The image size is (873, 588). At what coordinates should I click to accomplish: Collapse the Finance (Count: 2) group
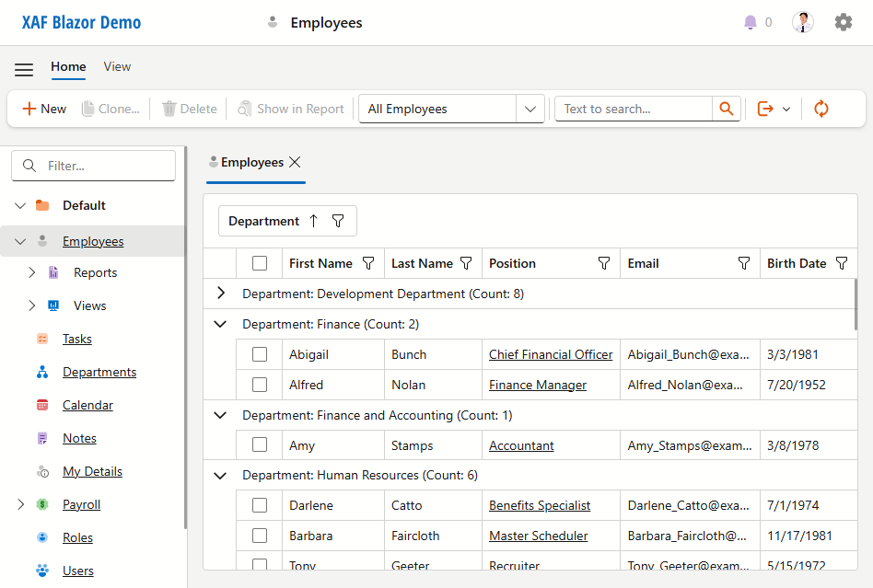pyautogui.click(x=220, y=324)
